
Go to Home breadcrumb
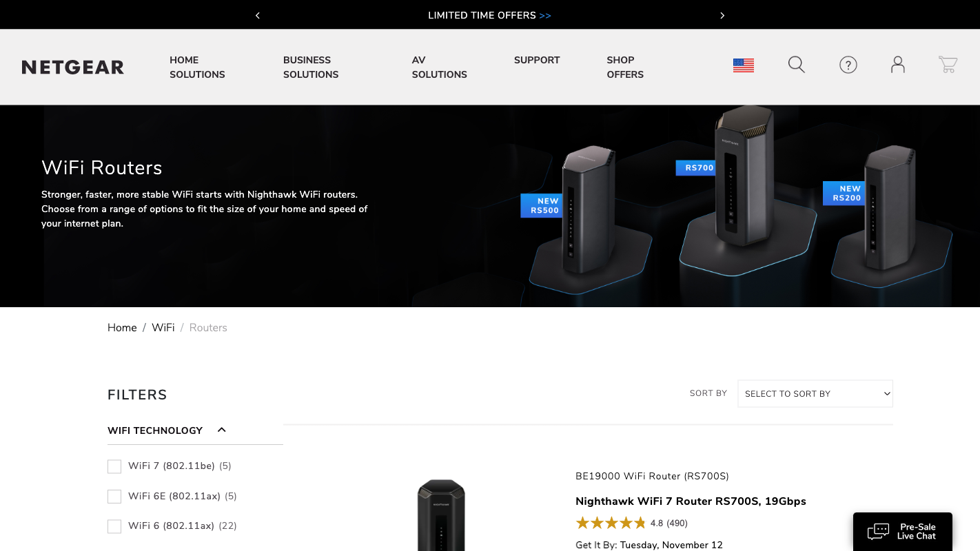point(122,328)
